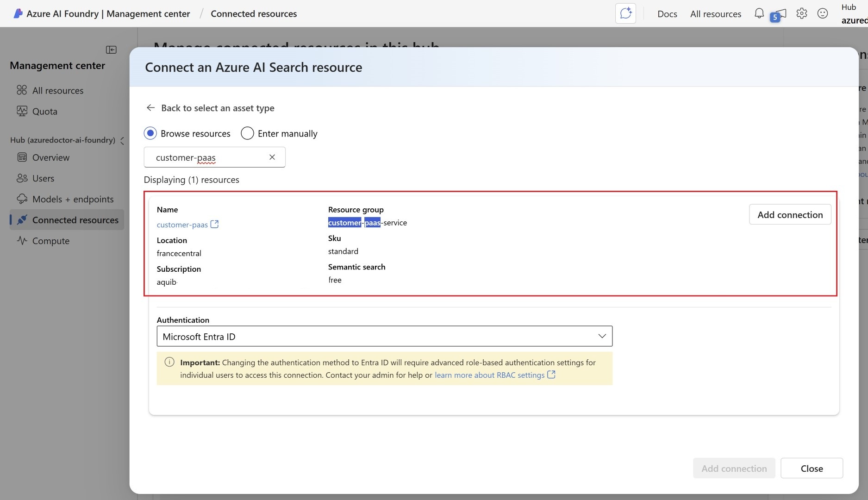This screenshot has width=868, height=500.
Task: Click Connected resources breadcrumb
Action: [x=254, y=14]
